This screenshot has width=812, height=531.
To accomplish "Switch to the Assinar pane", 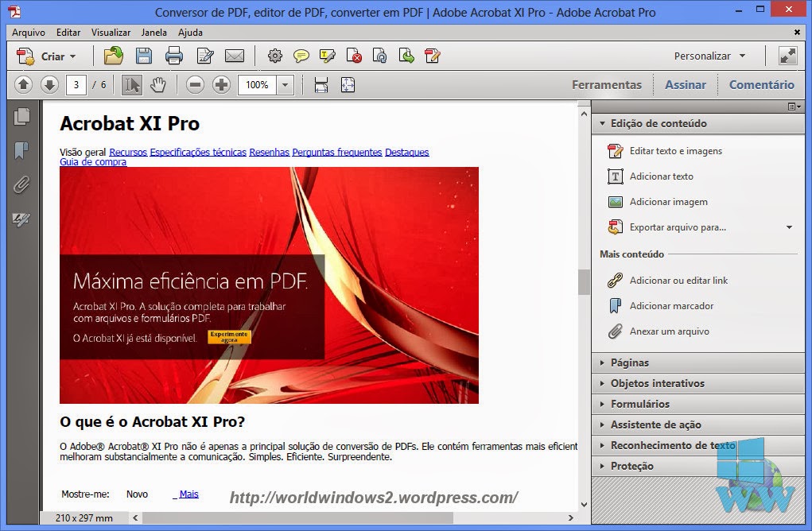I will [x=685, y=85].
